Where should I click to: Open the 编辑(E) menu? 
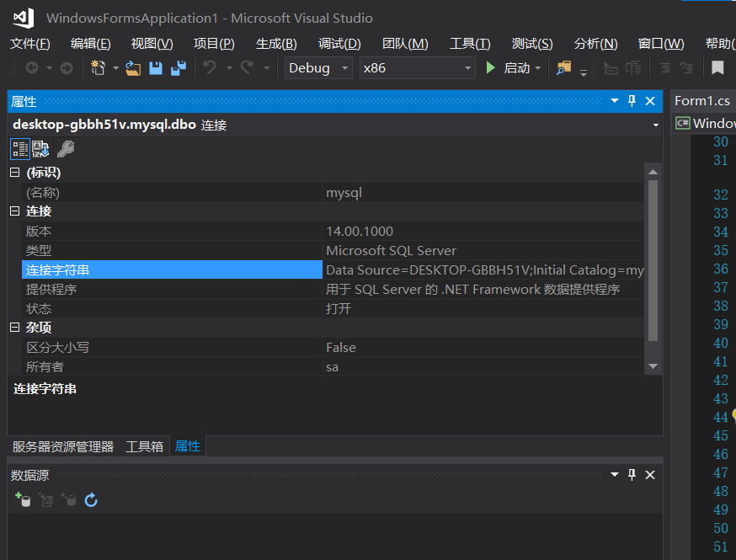[x=91, y=44]
